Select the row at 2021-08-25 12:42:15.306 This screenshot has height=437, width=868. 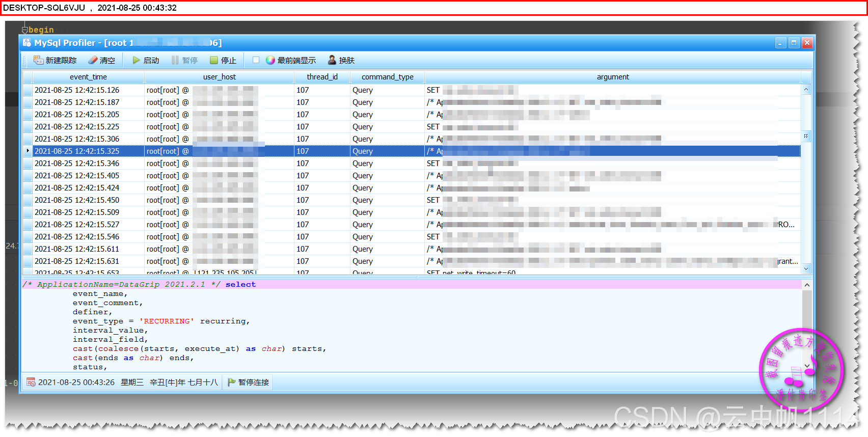coord(412,139)
